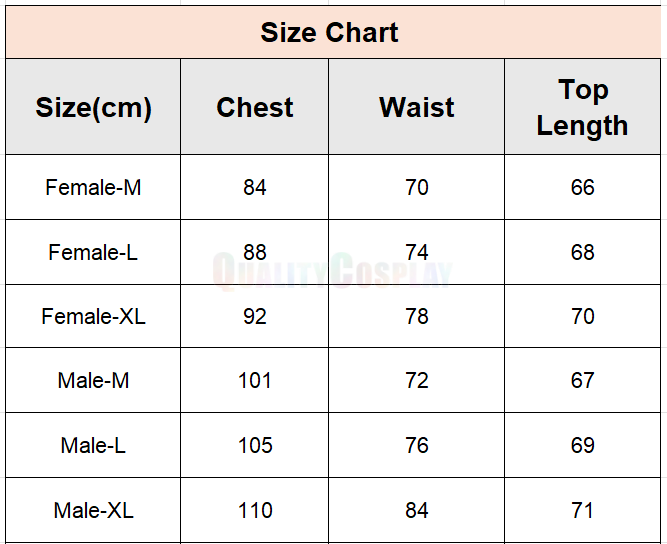This screenshot has width=667, height=544.
Task: Select waist value 78 for Female-XL
Action: (417, 316)
